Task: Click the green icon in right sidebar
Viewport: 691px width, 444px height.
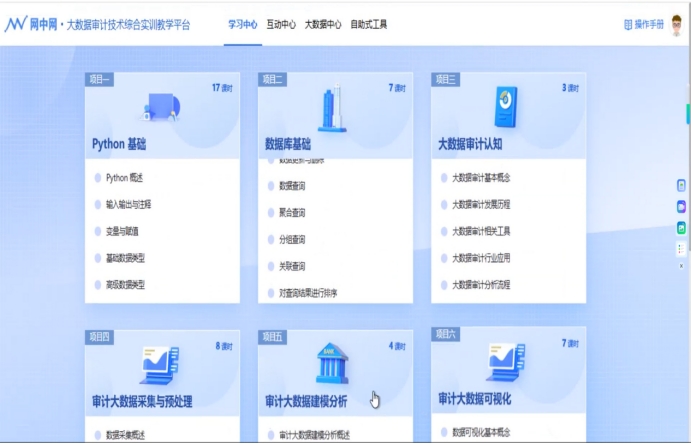Action: pyautogui.click(x=681, y=228)
